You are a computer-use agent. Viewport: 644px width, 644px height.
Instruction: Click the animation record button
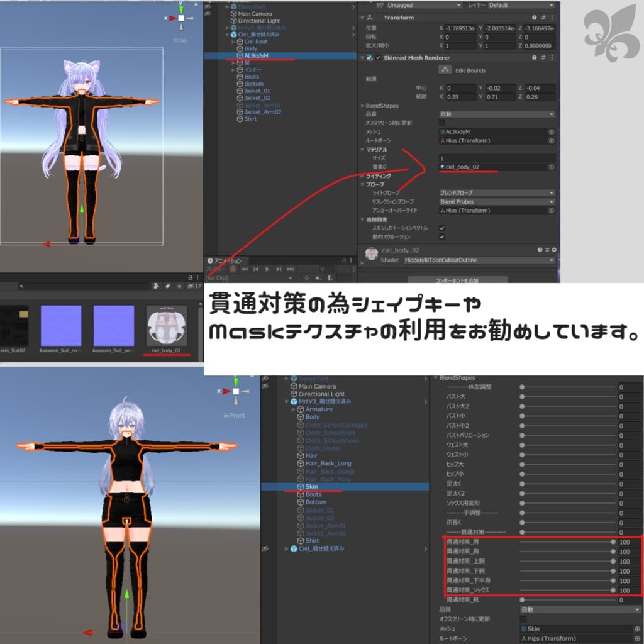coord(233,269)
